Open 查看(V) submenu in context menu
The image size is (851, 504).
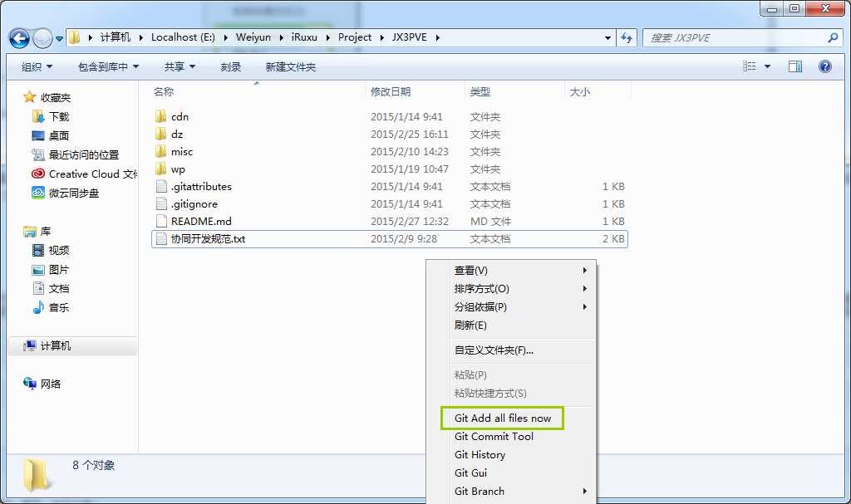coord(520,270)
